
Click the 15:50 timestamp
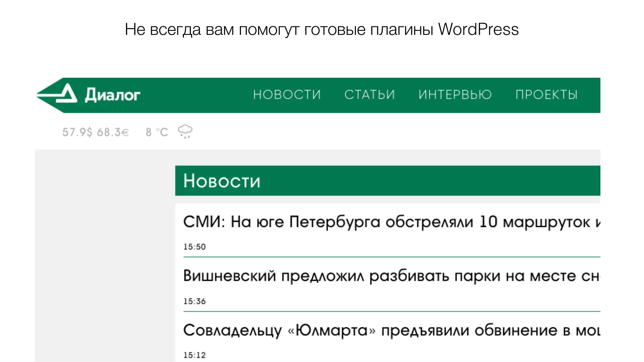[x=195, y=247]
